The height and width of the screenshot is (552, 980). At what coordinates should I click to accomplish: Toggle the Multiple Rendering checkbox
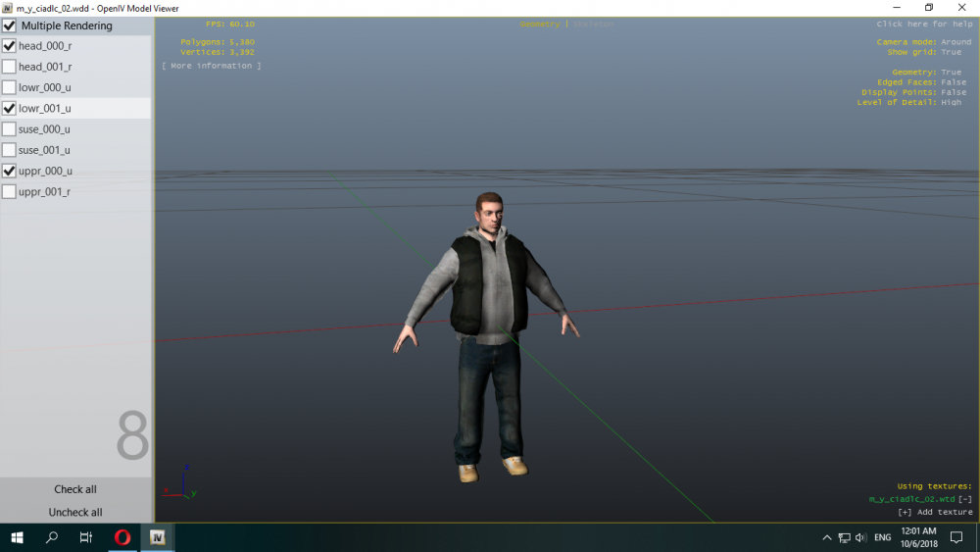[10, 25]
